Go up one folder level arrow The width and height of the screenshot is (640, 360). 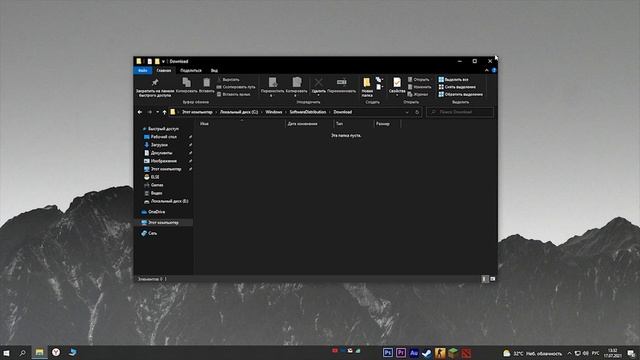(164, 112)
